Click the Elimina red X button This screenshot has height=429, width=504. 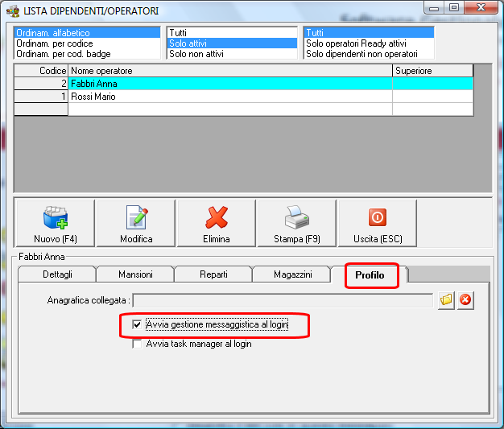coord(217,223)
